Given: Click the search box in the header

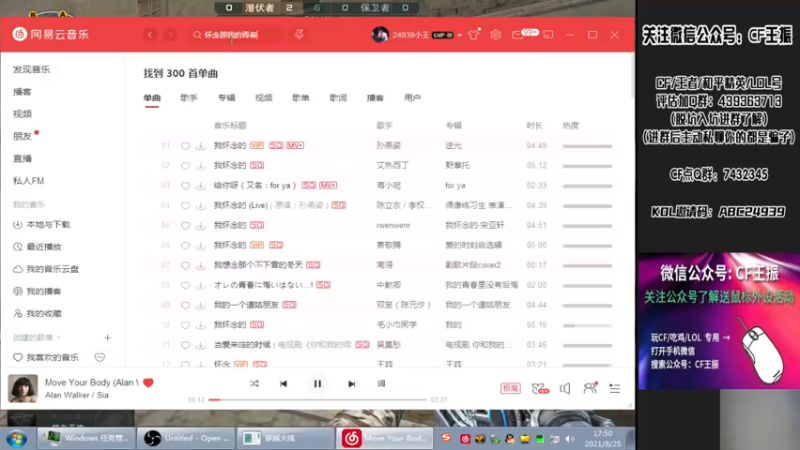Looking at the screenshot, I should coord(234,35).
